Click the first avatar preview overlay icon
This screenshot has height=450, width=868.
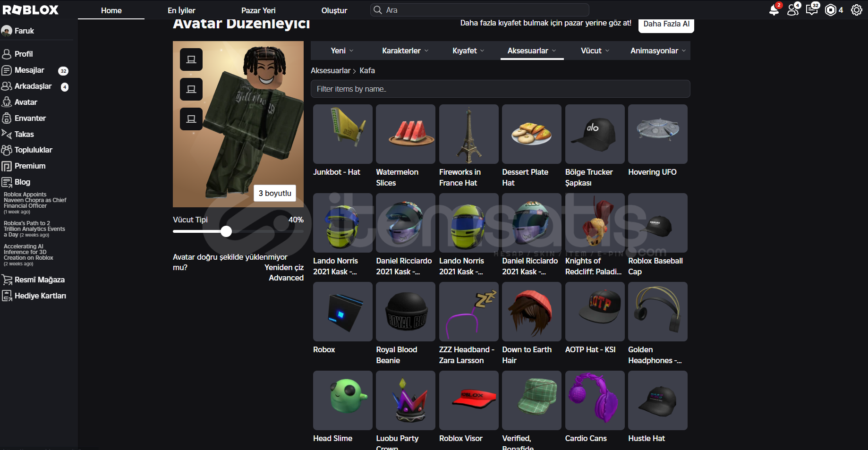pos(191,59)
